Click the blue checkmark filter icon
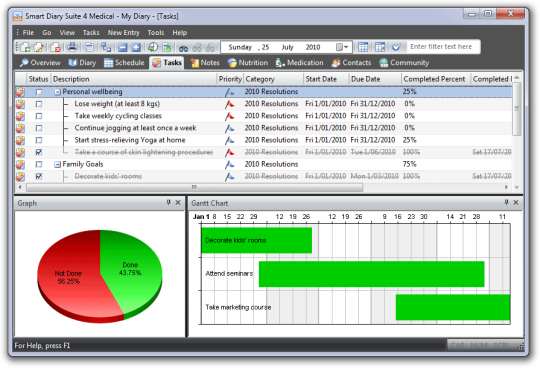The width and height of the screenshot is (540, 368). (396, 47)
